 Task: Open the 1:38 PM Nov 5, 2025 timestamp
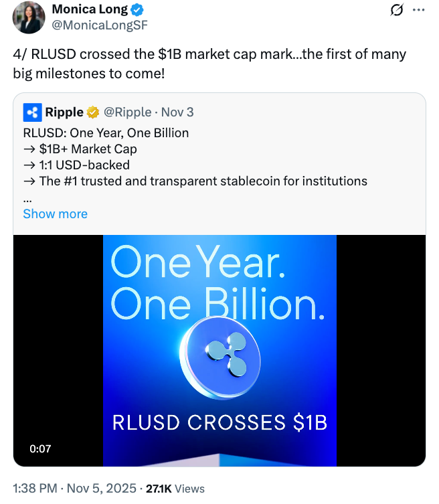tap(74, 488)
